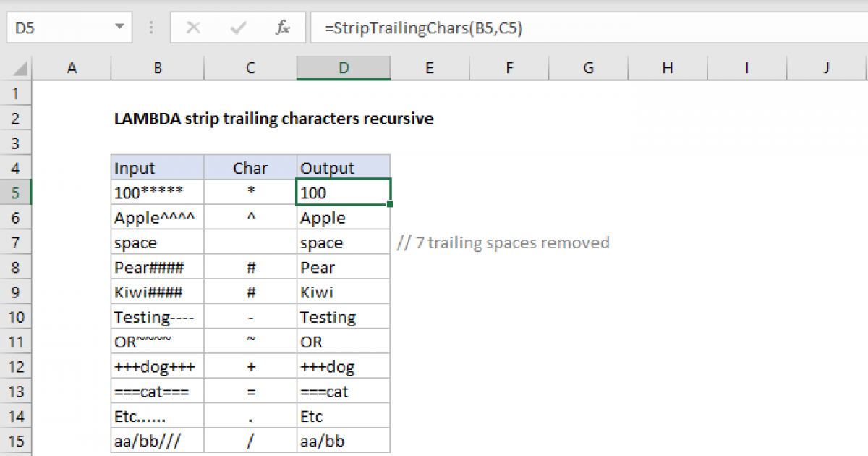Select the cell showing Apple^^^^

(157, 217)
